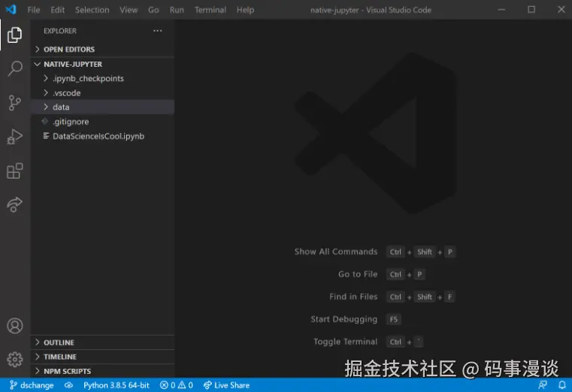Expand the .ipynb_checkpoints folder
This screenshot has width=572, height=392.
(103, 78)
